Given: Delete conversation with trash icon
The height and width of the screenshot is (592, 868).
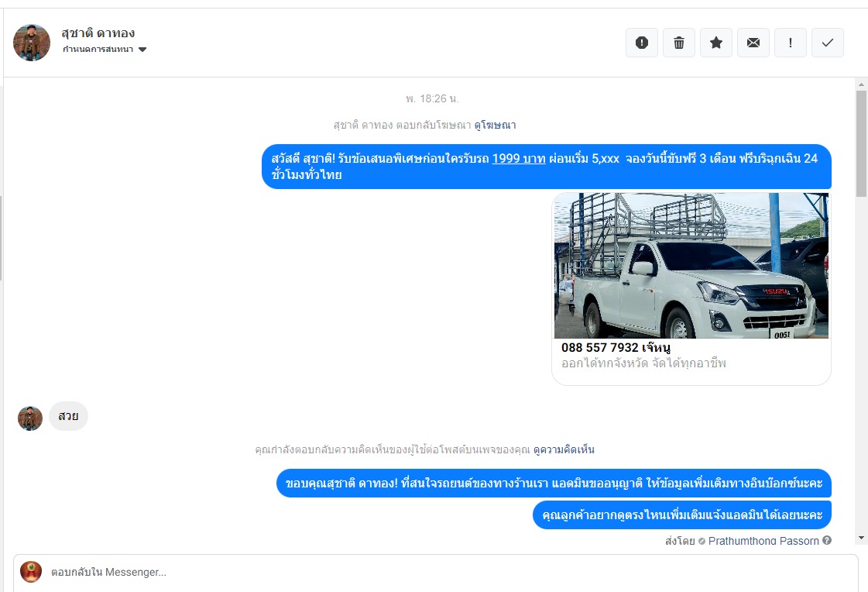Looking at the screenshot, I should tap(678, 43).
